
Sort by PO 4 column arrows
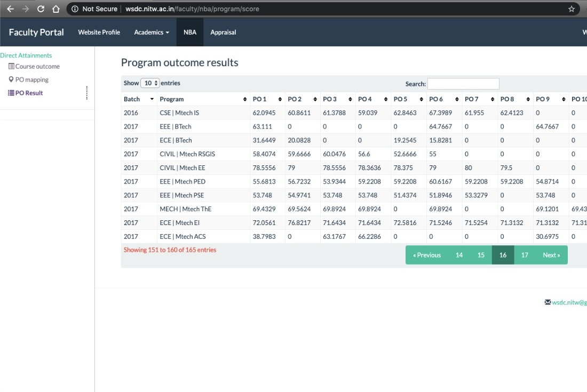pos(386,99)
